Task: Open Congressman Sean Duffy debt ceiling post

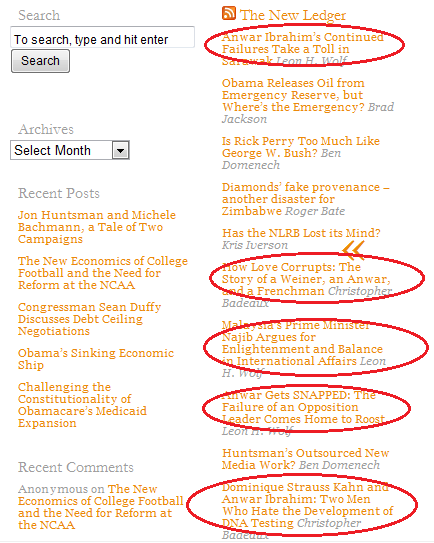Action: (x=89, y=319)
